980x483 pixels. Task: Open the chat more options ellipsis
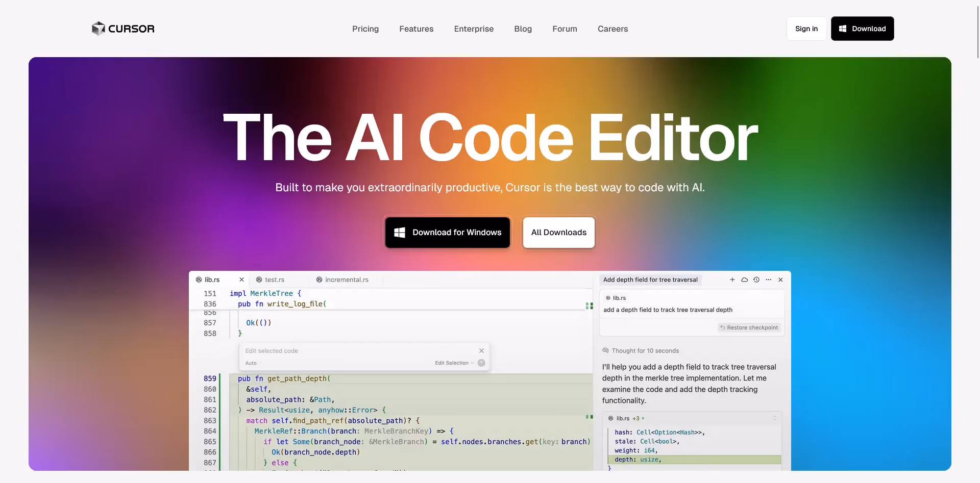769,279
